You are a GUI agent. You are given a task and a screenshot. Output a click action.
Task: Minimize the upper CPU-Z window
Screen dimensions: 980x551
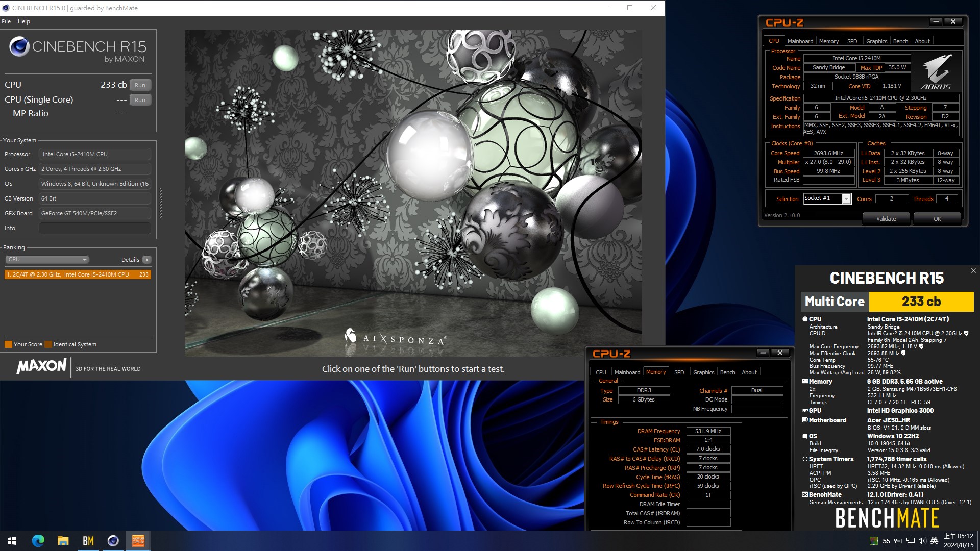(x=936, y=21)
